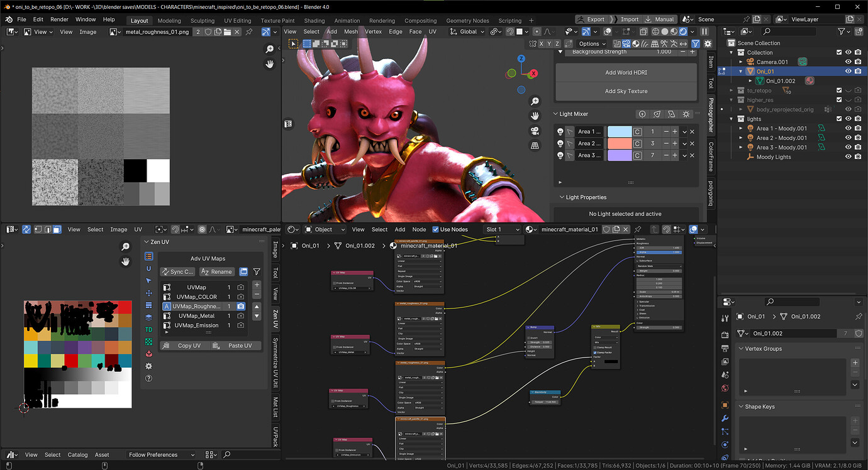
Task: Open the Render menu in top bar
Action: click(59, 19)
